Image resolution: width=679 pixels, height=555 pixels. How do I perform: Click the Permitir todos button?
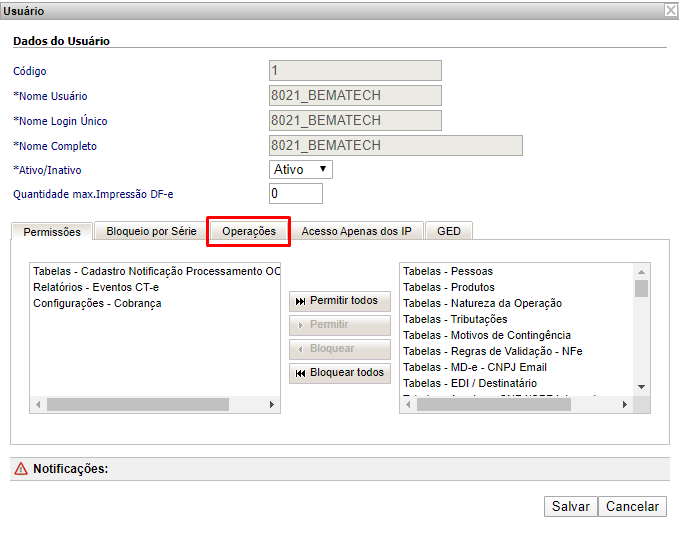coord(340,301)
